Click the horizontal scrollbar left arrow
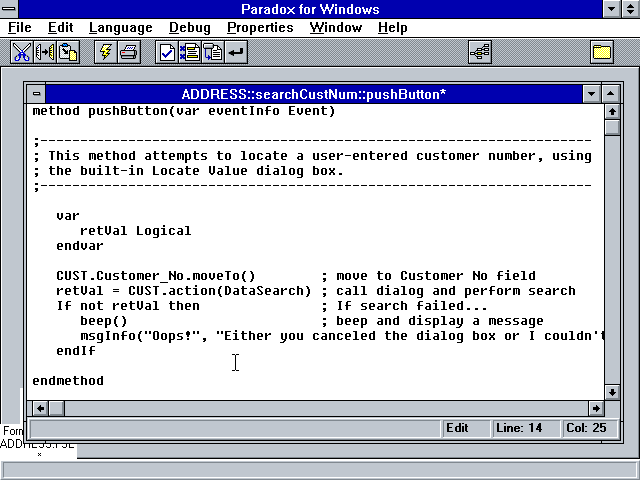 click(40, 408)
